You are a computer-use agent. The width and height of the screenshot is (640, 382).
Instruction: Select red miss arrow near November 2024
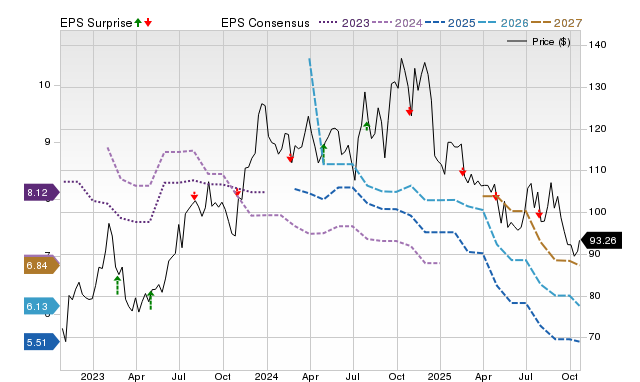point(409,111)
